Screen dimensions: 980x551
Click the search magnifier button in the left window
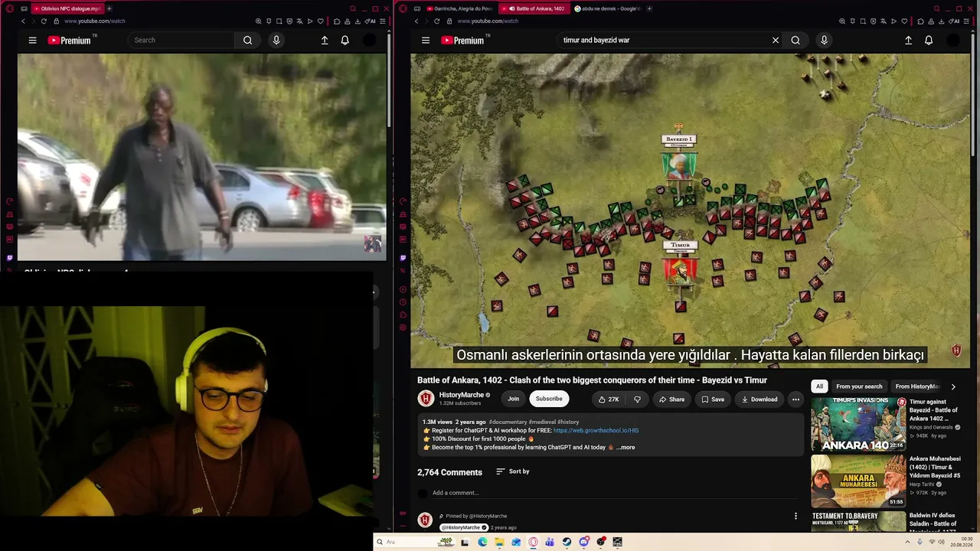click(247, 41)
